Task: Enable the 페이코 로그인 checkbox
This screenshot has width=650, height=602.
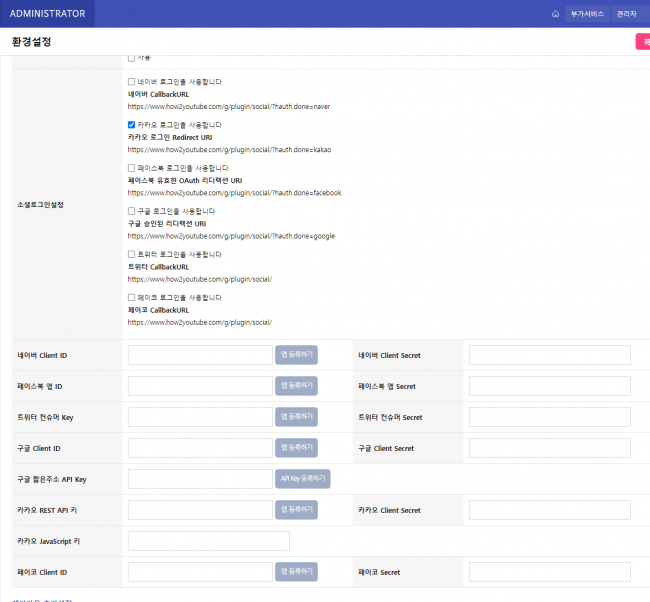Action: pos(131,297)
